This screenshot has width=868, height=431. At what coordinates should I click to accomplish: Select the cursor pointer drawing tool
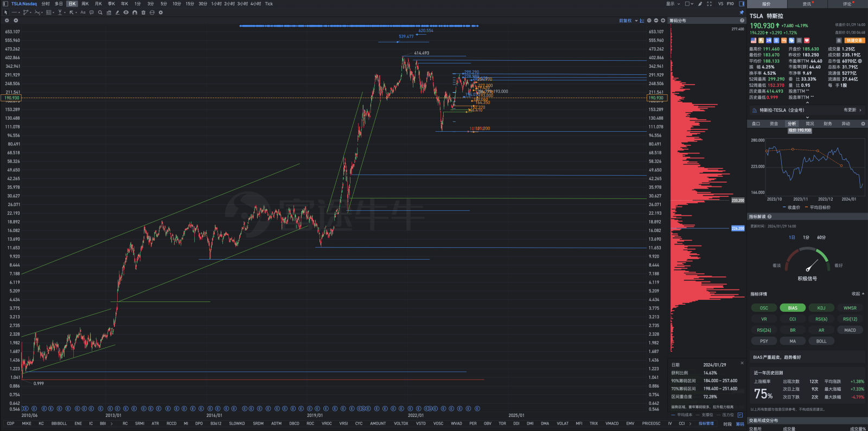[x=6, y=12]
